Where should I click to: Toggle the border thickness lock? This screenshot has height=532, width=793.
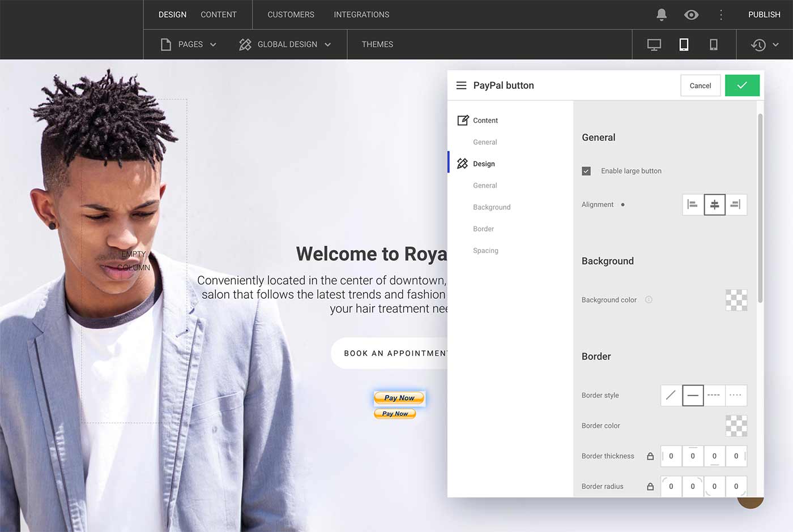pyautogui.click(x=650, y=456)
